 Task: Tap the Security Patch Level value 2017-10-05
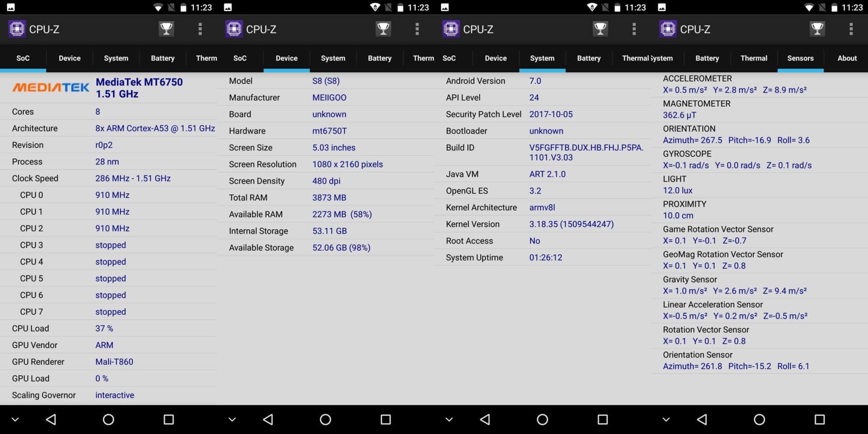click(551, 114)
